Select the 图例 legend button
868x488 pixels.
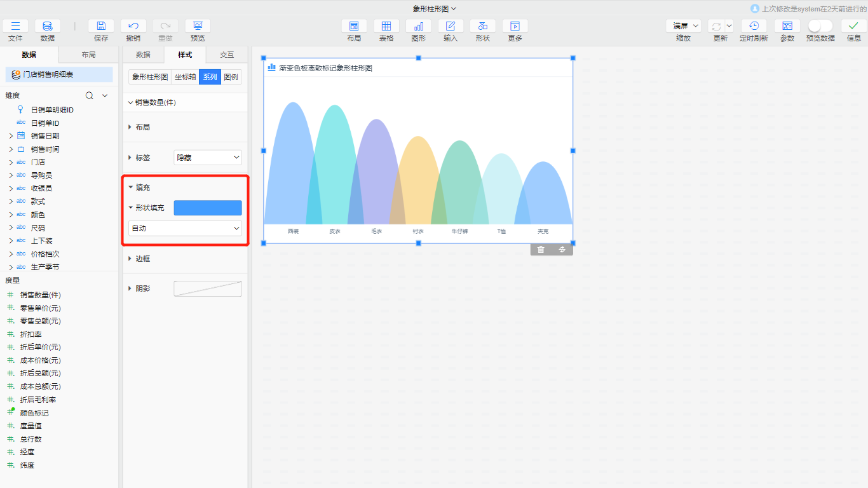pos(231,78)
